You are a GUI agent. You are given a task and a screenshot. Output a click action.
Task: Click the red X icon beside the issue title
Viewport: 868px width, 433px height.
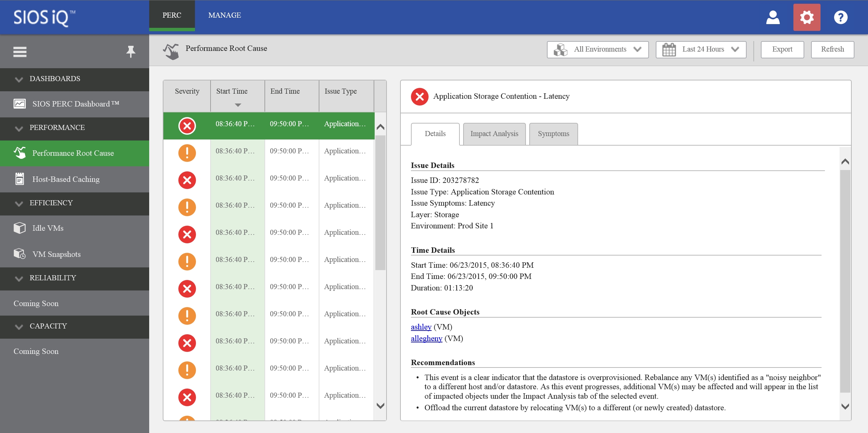[420, 97]
